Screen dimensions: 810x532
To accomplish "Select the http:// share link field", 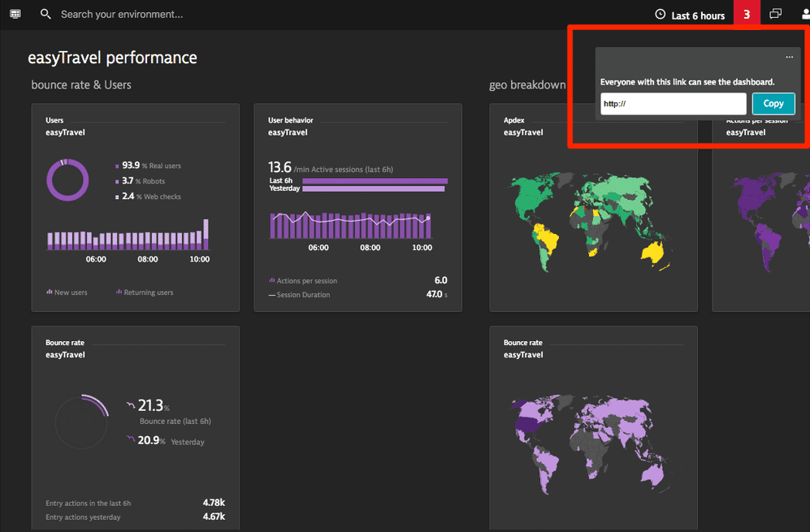I will [674, 104].
